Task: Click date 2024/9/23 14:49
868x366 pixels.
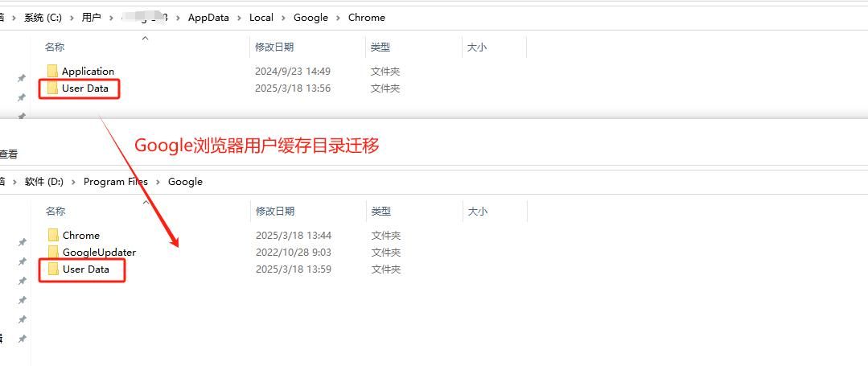Action: click(x=293, y=72)
